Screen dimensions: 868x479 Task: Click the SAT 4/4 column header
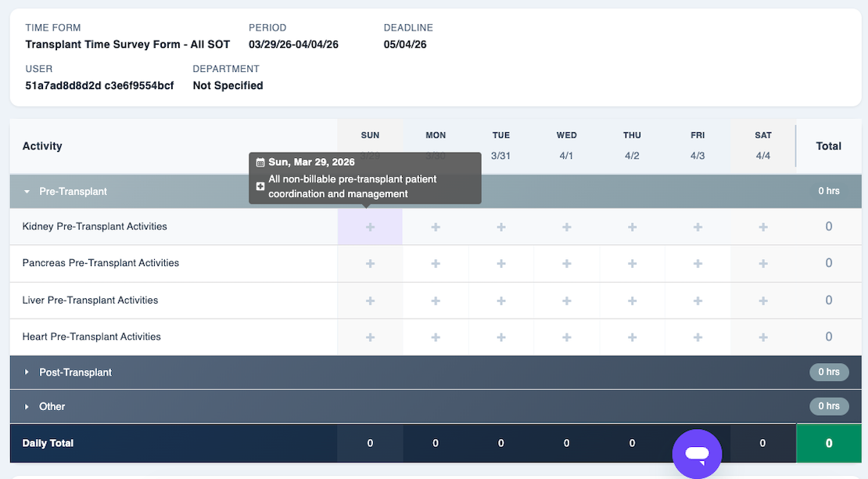click(x=762, y=146)
